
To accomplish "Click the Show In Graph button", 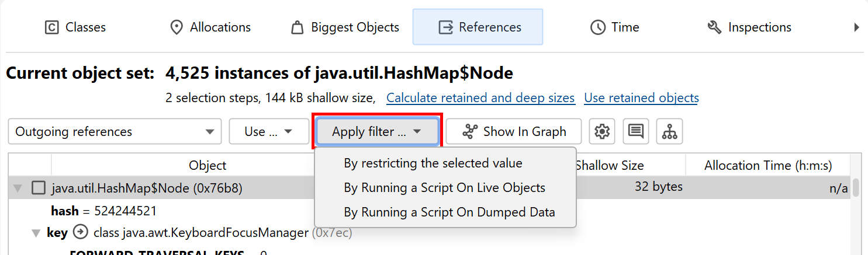I will 514,132.
